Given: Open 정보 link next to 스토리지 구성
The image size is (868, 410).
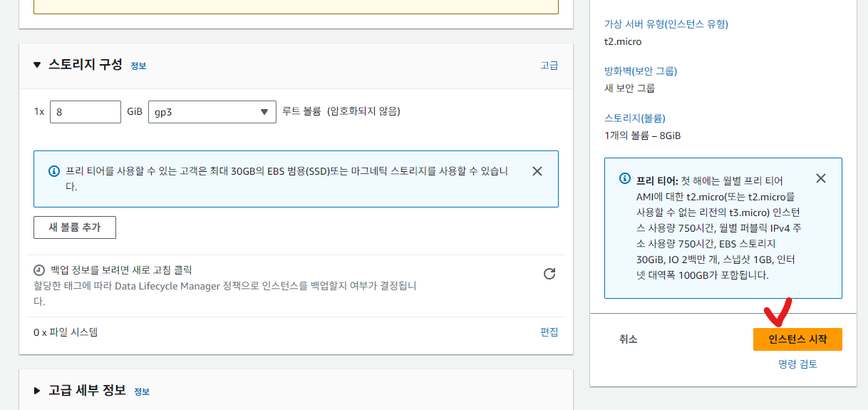Looking at the screenshot, I should pos(138,66).
